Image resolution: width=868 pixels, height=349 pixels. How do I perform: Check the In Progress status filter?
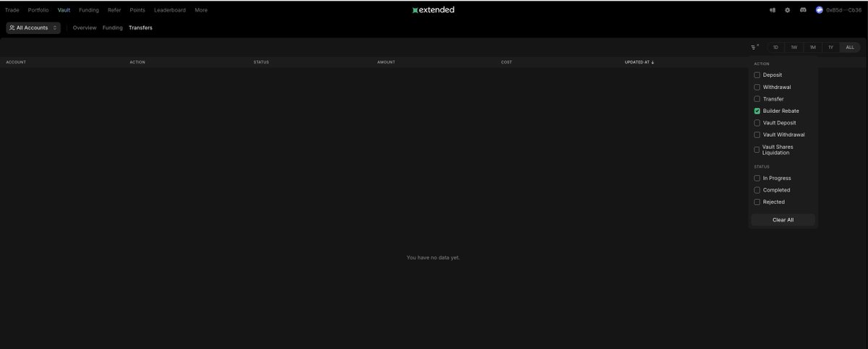tap(757, 178)
